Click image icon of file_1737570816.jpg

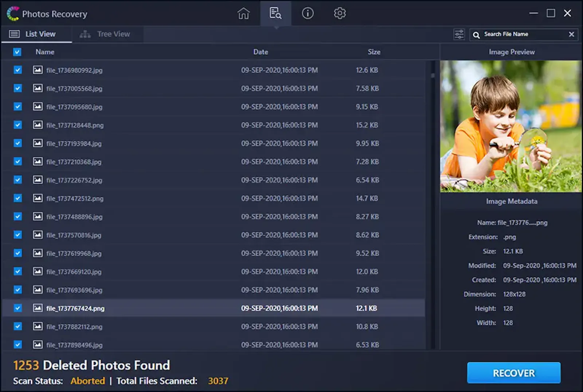38,235
